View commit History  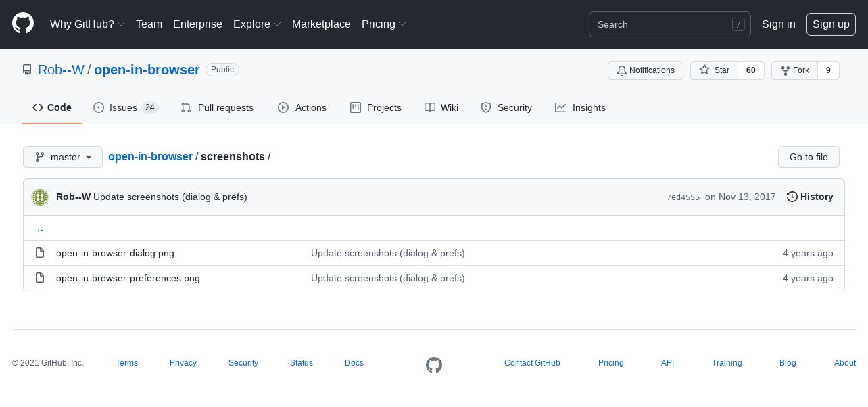(810, 197)
